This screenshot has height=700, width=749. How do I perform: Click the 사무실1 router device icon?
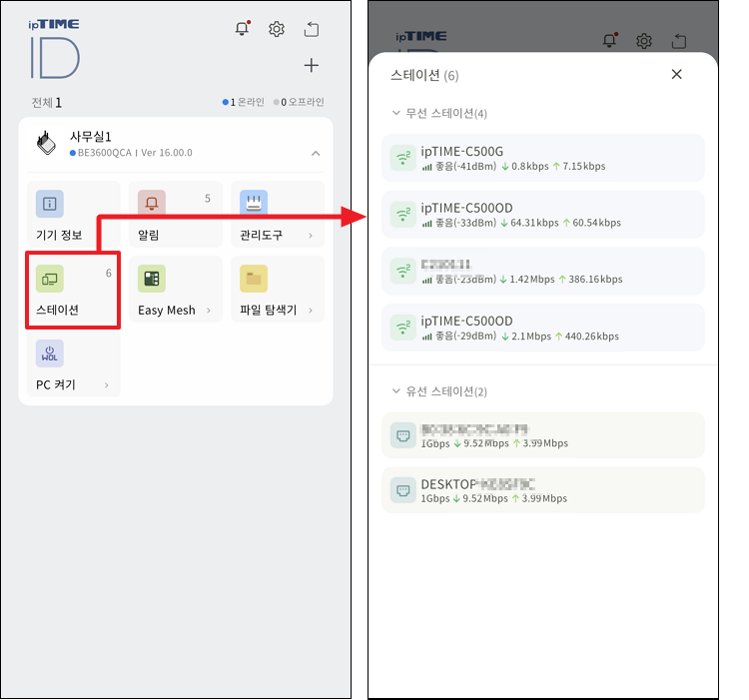tap(46, 142)
